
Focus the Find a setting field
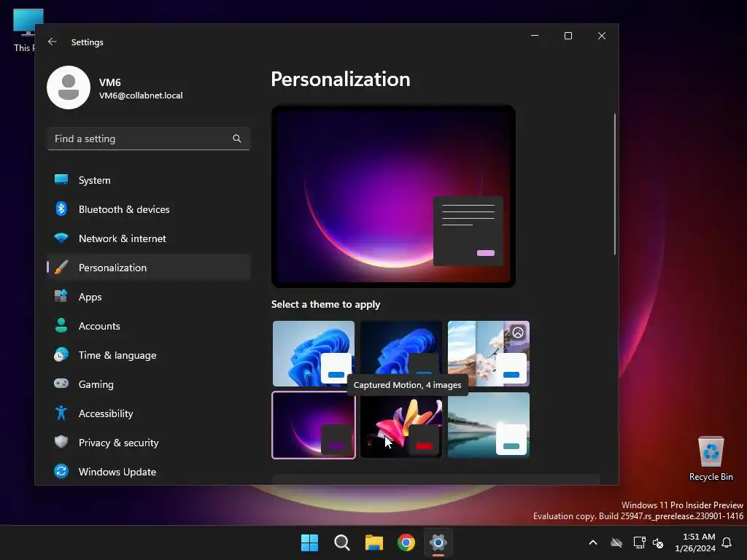pyautogui.click(x=149, y=139)
